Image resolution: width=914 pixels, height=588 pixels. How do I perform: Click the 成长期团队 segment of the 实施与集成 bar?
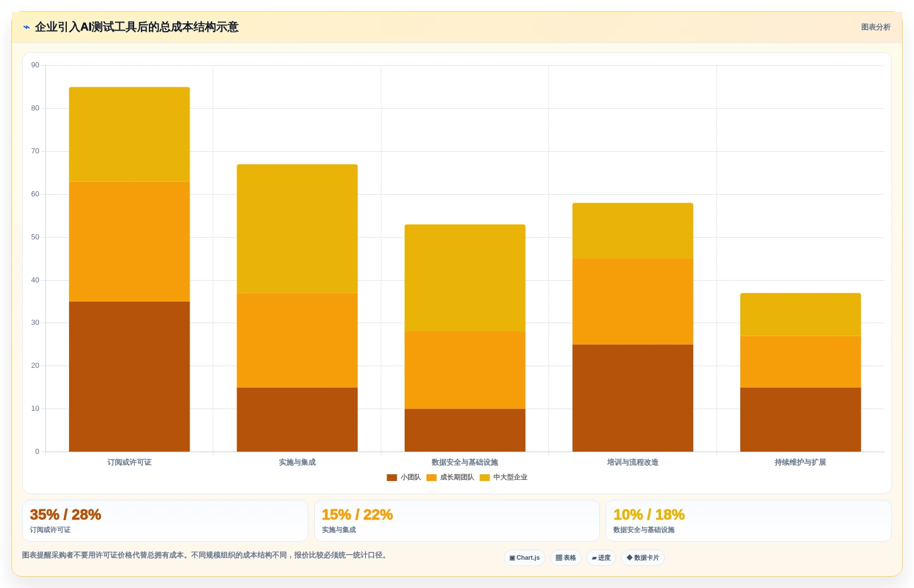pyautogui.click(x=297, y=340)
